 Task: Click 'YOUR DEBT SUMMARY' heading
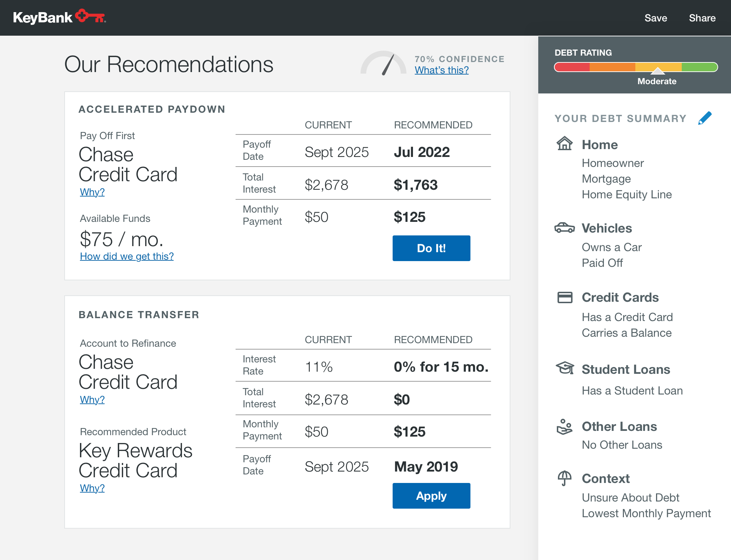pos(621,118)
